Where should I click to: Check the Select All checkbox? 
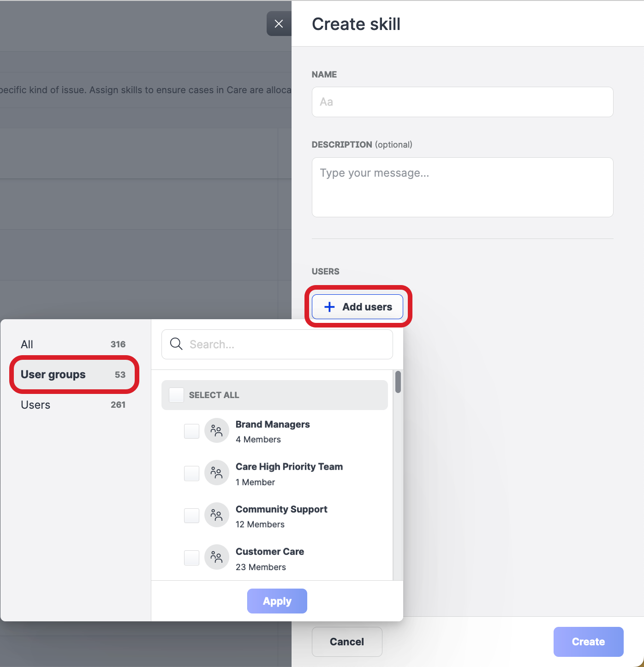pyautogui.click(x=176, y=395)
